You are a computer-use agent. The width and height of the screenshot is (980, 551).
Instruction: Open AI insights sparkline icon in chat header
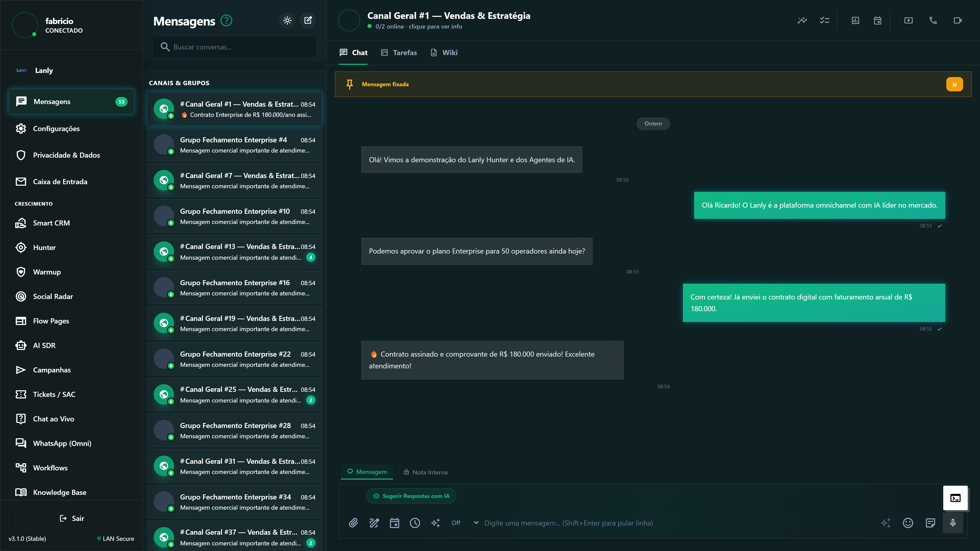(x=802, y=20)
